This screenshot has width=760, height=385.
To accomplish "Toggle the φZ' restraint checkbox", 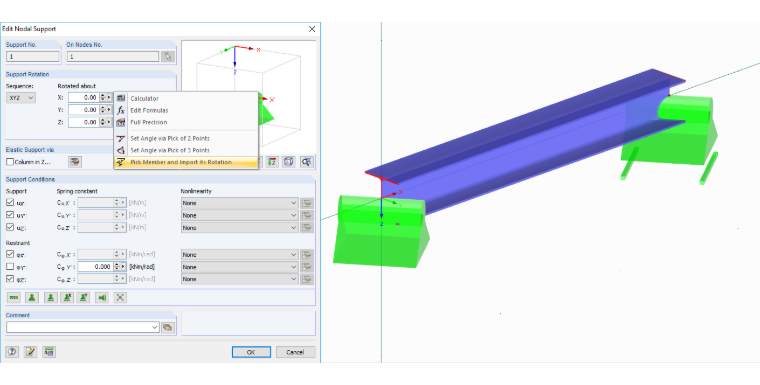I will click(x=10, y=278).
